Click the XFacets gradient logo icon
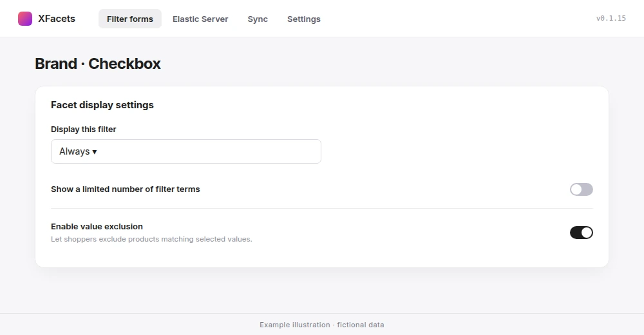This screenshot has height=335, width=644. tap(25, 19)
